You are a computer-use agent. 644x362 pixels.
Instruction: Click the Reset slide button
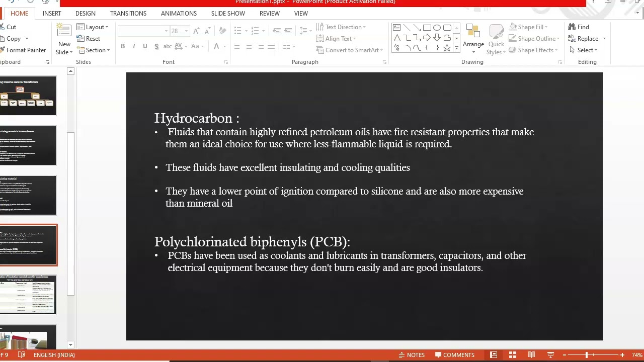click(89, 39)
